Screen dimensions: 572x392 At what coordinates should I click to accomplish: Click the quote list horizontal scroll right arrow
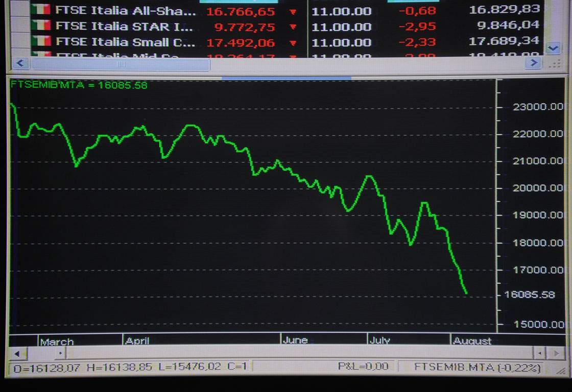coord(533,63)
